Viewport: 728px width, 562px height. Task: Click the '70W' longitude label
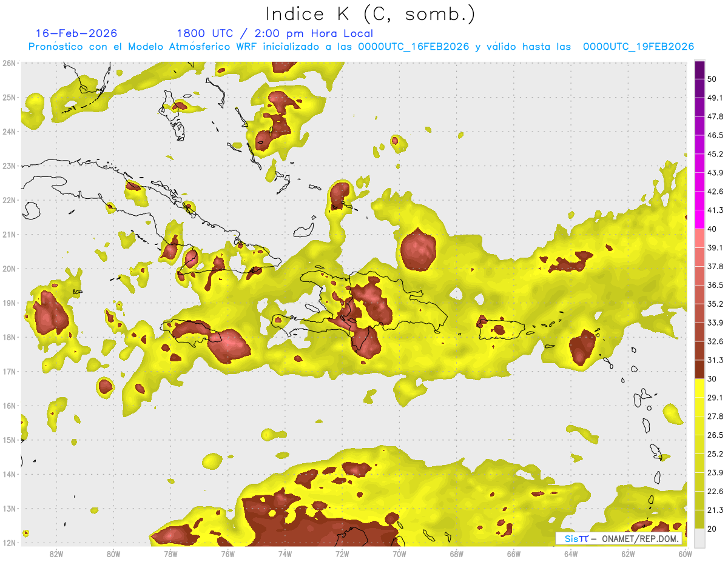pyautogui.click(x=399, y=554)
